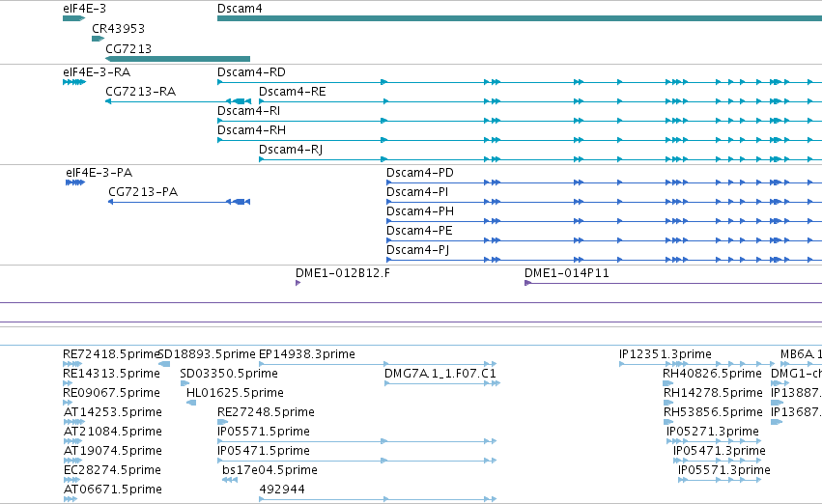Select EST bs17e04.5prime label
Image resolution: width=822 pixels, height=504 pixels.
pos(270,470)
